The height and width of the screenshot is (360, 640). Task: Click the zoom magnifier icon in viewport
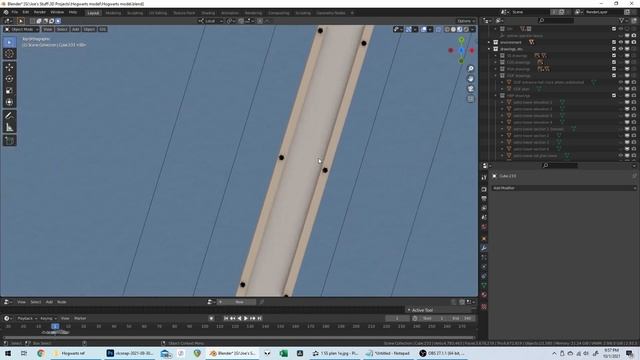pyautogui.click(x=471, y=69)
